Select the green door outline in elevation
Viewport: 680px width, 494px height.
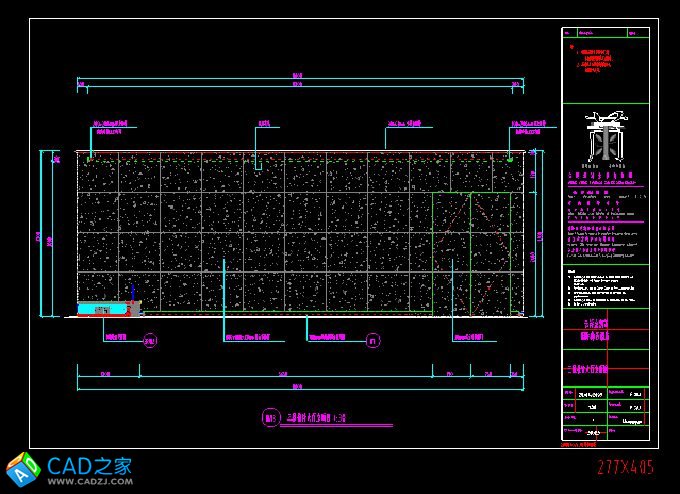click(472, 252)
